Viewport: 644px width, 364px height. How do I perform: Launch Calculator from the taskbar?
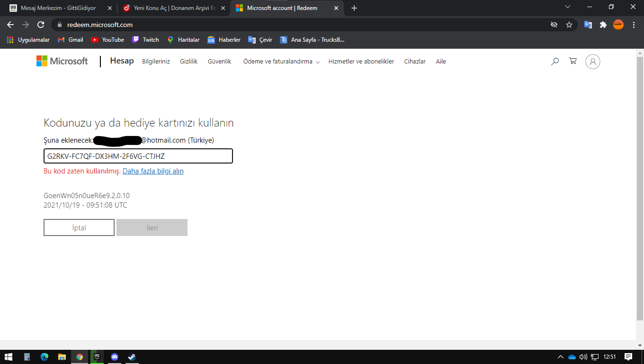27,356
